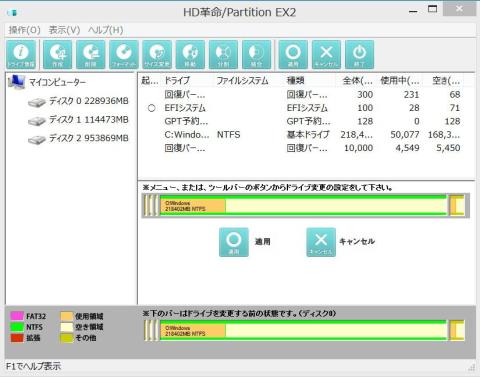The image size is (480, 377).
Task: Open the 操作(O) menu
Action: [24, 30]
